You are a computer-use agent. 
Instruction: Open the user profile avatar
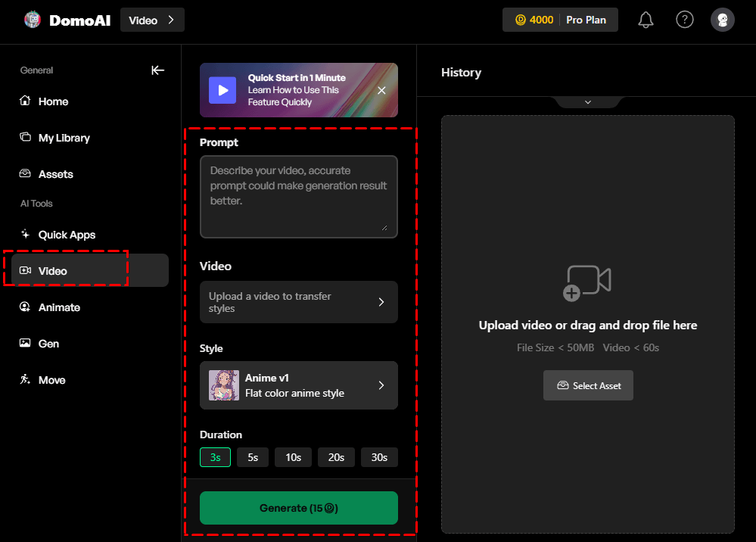(722, 20)
